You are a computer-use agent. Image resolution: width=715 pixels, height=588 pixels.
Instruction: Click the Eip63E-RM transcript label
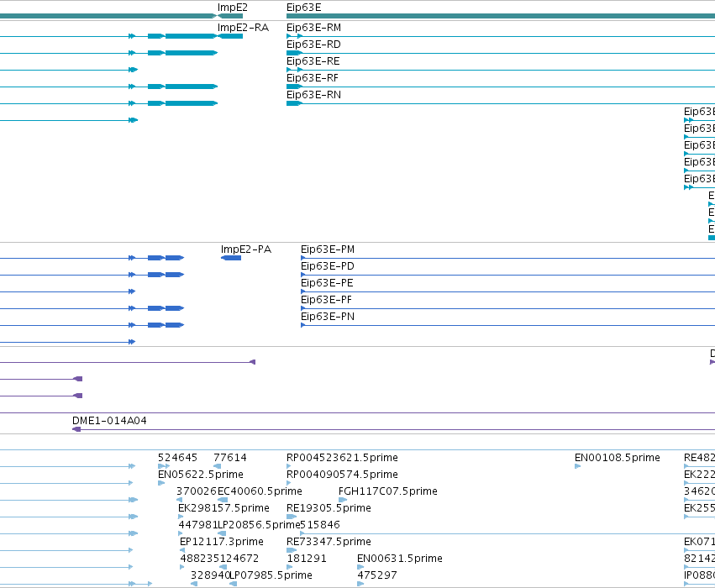(x=313, y=28)
